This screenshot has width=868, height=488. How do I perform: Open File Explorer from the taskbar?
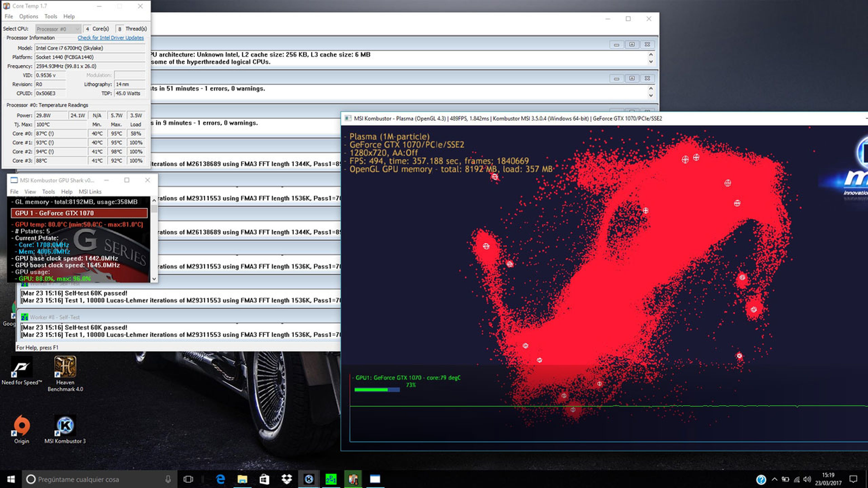click(x=242, y=479)
